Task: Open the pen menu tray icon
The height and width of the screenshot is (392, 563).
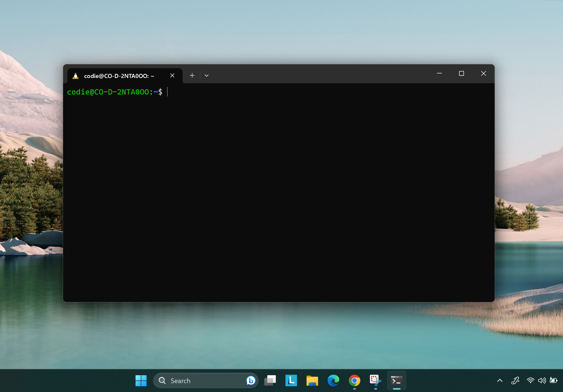Action: 515,380
